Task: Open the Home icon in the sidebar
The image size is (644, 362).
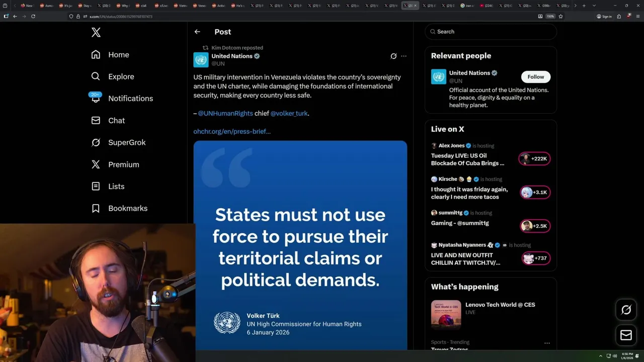Action: tap(96, 55)
